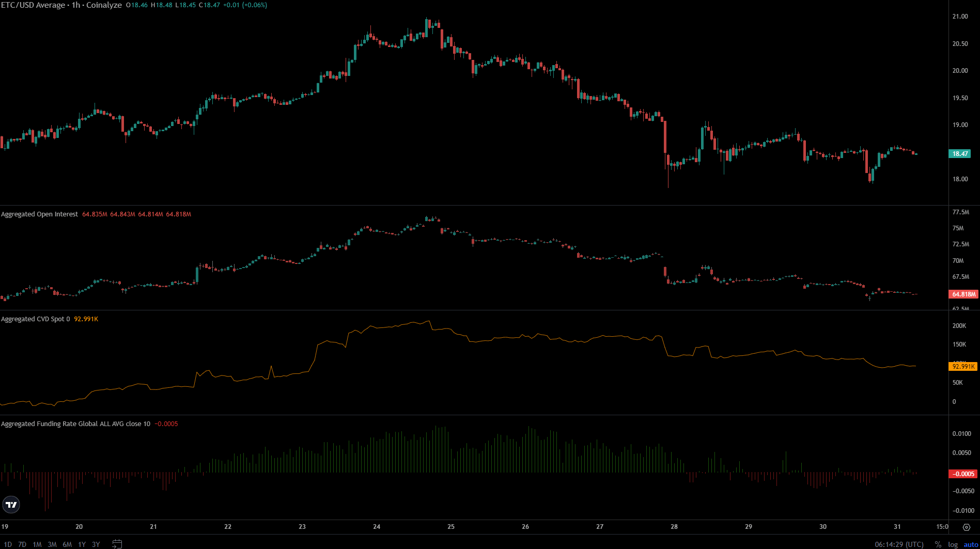Click the 64.818M open interest value label

(x=963, y=294)
